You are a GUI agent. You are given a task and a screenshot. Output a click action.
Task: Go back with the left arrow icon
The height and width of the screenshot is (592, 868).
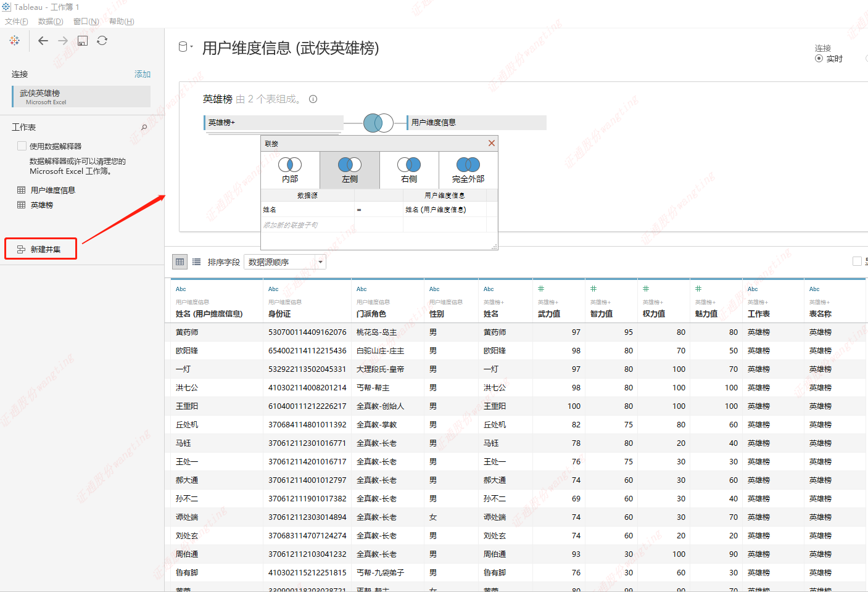[43, 41]
